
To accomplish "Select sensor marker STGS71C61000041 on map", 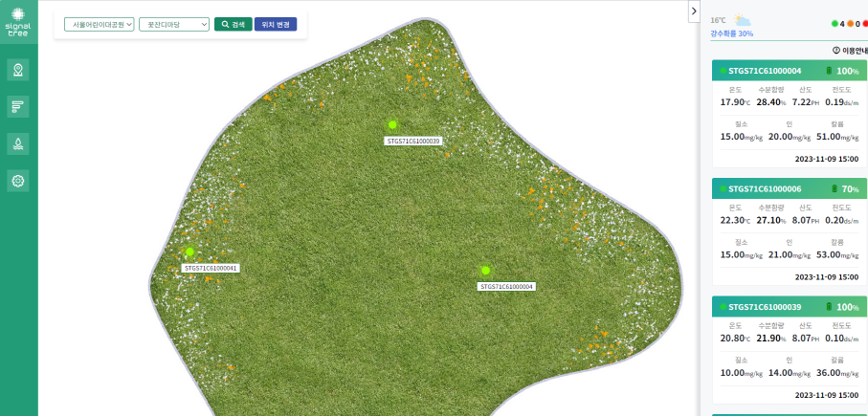I will (189, 252).
